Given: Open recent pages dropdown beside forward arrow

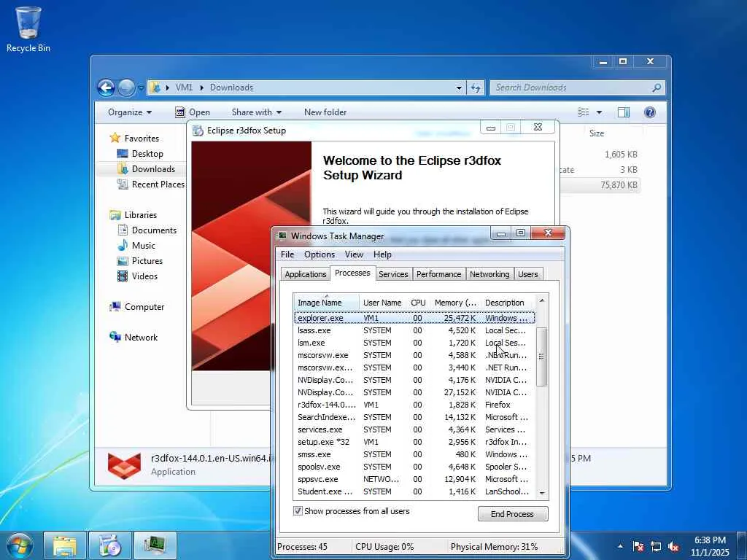Looking at the screenshot, I should (141, 88).
